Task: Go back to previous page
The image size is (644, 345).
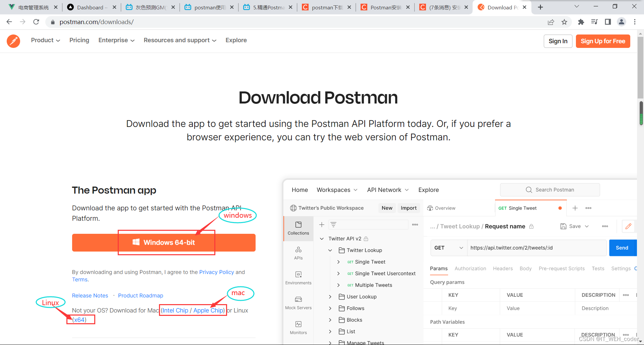Action: pos(9,22)
